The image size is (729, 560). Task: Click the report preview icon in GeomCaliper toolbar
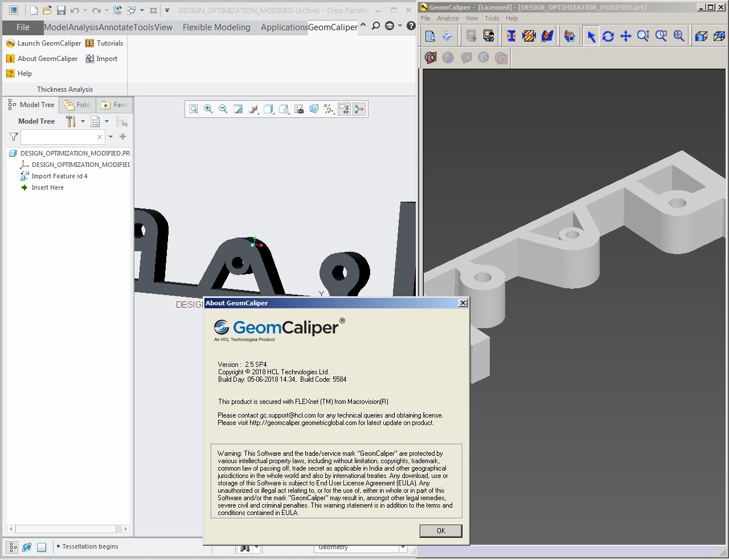pos(431,36)
